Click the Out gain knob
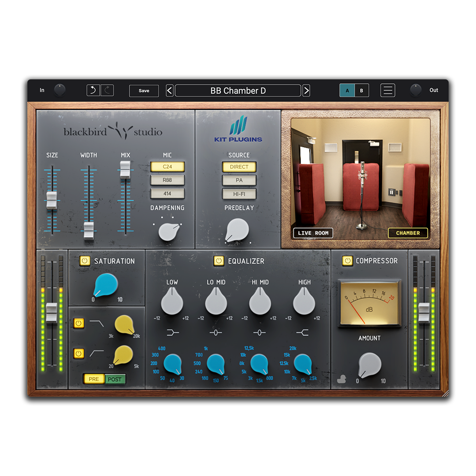 (x=416, y=90)
